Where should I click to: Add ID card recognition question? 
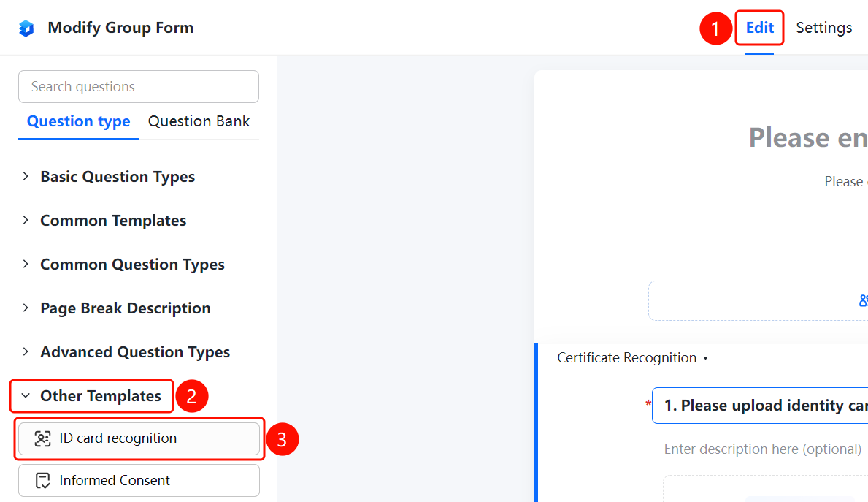[139, 439]
